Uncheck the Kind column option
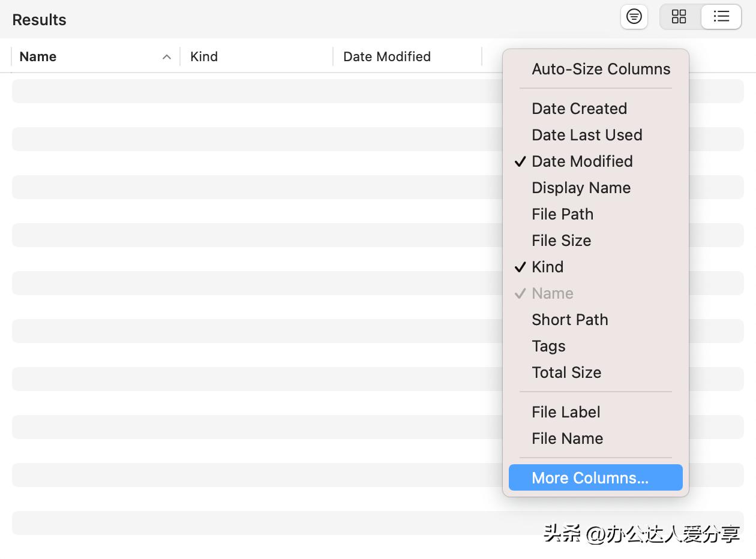 (x=547, y=267)
